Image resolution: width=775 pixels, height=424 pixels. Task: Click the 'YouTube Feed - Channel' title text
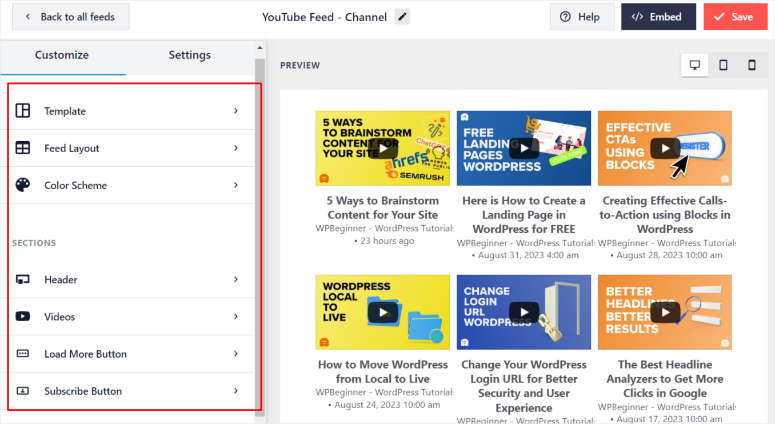[x=324, y=17]
